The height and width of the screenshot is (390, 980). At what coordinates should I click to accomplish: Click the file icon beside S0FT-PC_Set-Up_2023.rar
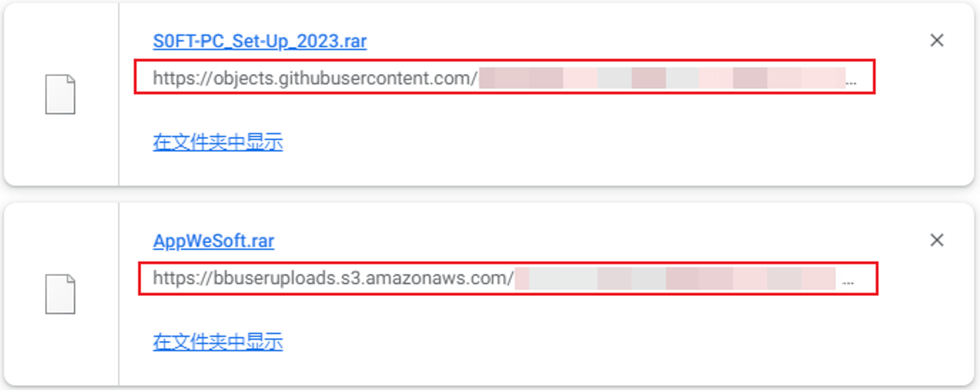click(61, 94)
